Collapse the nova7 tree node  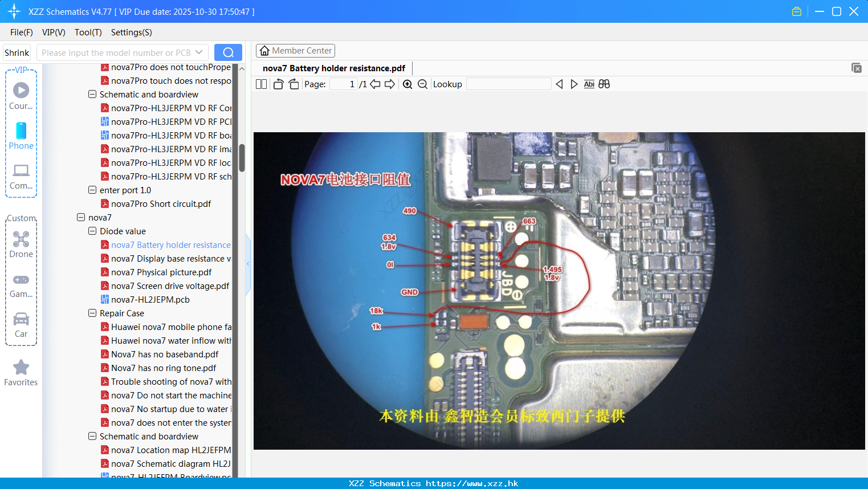(81, 217)
